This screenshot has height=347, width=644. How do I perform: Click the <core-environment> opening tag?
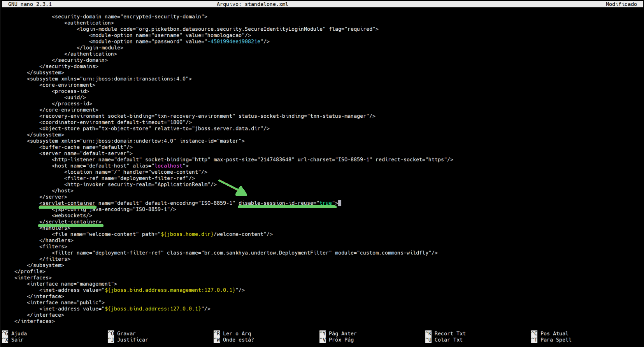67,85
